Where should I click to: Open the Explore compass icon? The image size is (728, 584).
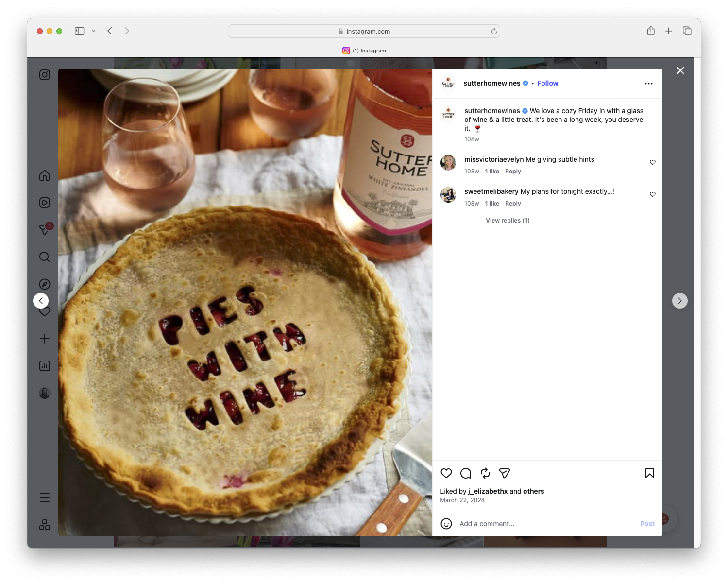pos(44,284)
